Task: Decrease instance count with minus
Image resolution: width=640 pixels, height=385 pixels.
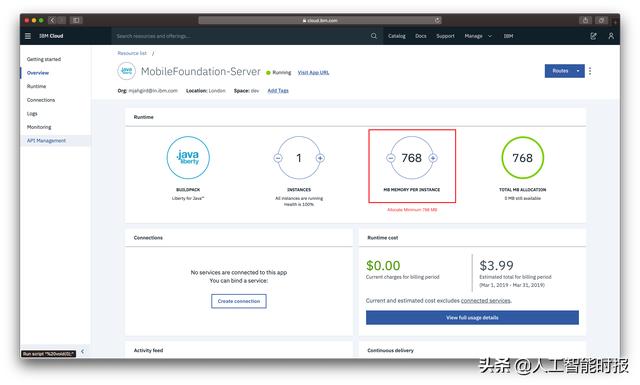Action: [x=278, y=158]
